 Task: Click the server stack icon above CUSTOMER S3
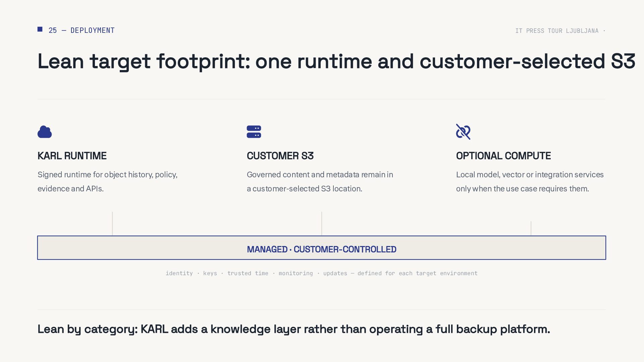click(x=254, y=132)
